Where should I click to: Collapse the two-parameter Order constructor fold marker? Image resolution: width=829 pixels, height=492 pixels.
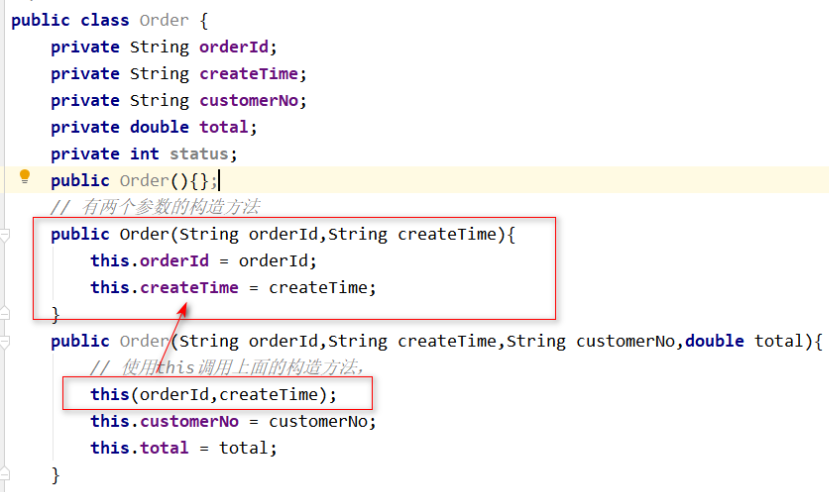[5, 235]
